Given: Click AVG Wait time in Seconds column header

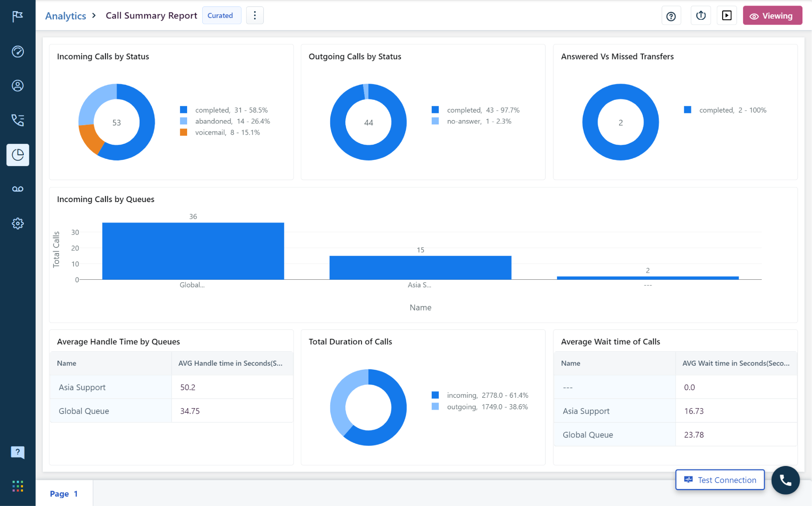Looking at the screenshot, I should click(x=736, y=363).
